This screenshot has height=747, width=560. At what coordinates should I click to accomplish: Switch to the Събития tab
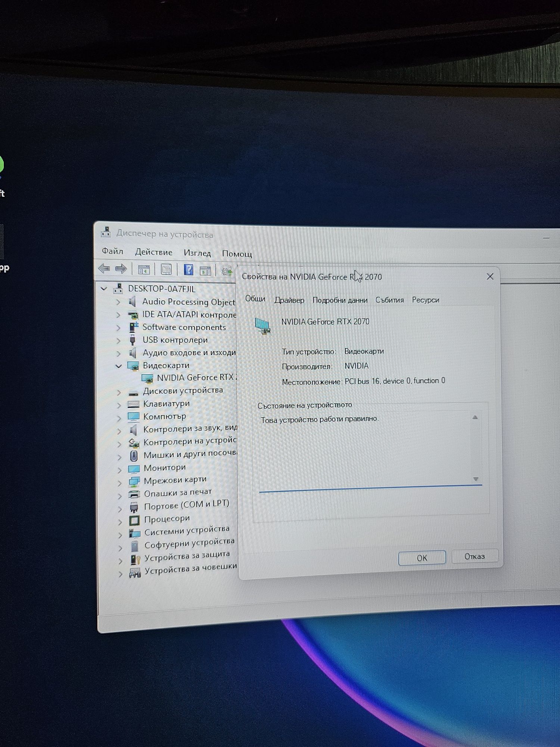pyautogui.click(x=389, y=300)
